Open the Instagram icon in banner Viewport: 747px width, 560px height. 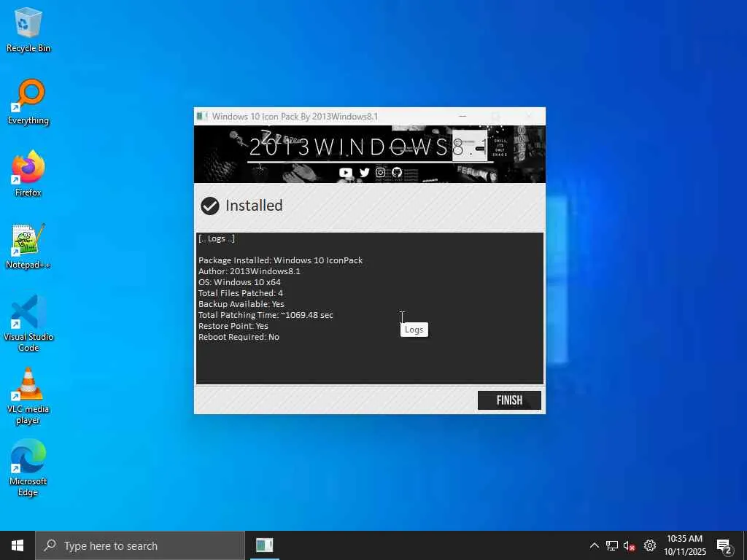380,172
